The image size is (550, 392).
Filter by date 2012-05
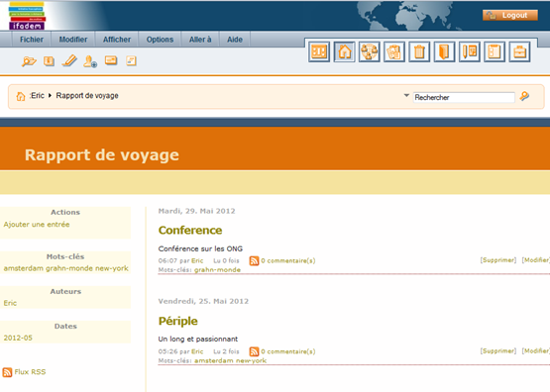[18, 338]
